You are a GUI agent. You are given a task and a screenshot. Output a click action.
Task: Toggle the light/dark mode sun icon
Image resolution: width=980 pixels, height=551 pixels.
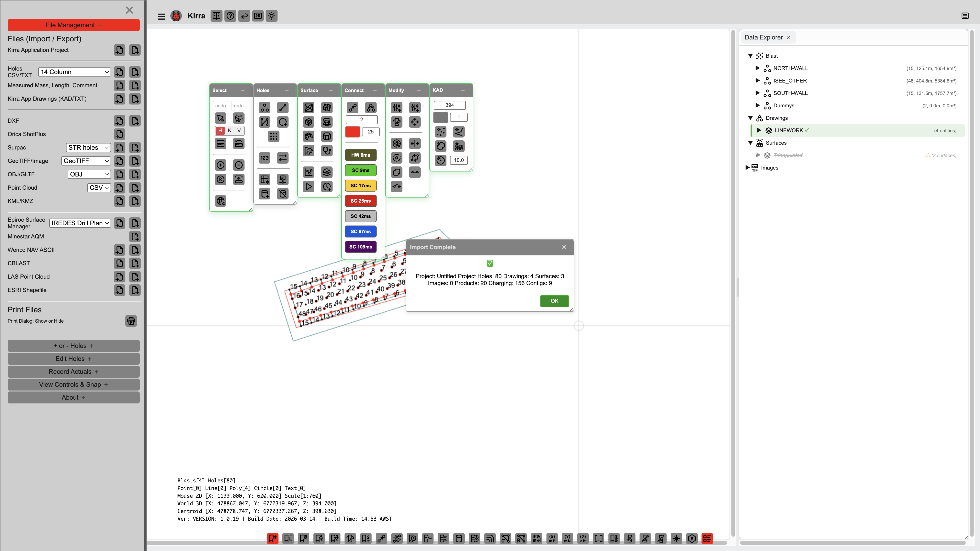pyautogui.click(x=271, y=16)
